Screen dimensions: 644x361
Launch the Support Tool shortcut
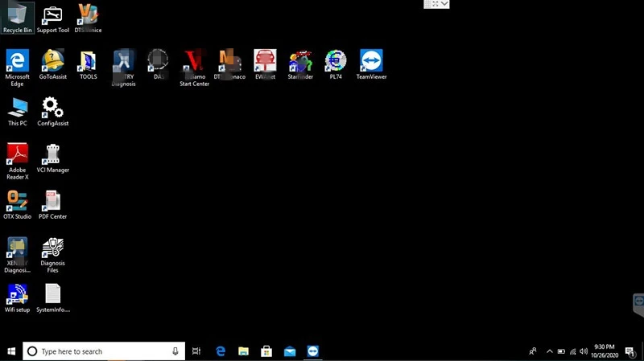pyautogui.click(x=52, y=19)
